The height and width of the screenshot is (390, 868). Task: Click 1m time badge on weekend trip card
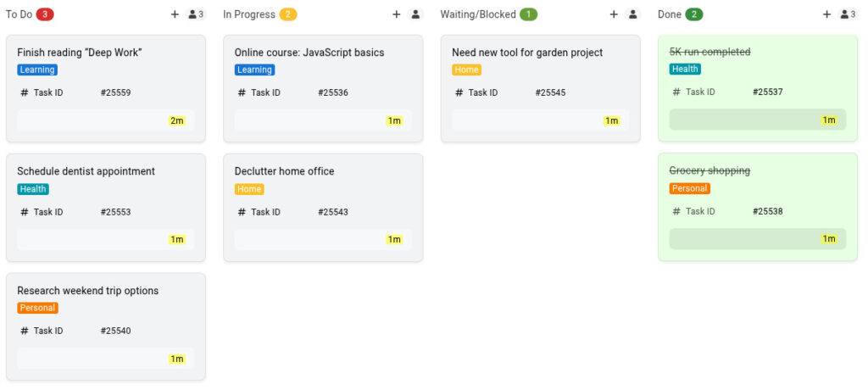(177, 359)
